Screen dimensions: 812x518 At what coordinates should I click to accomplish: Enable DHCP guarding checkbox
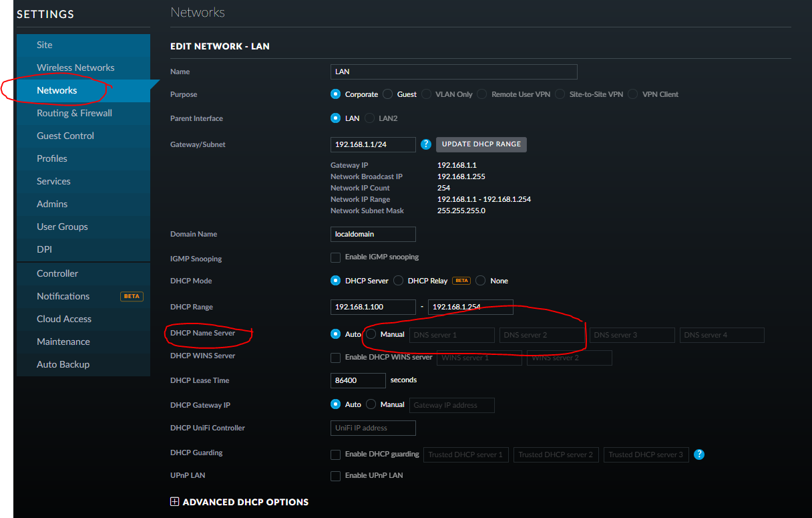pyautogui.click(x=336, y=455)
